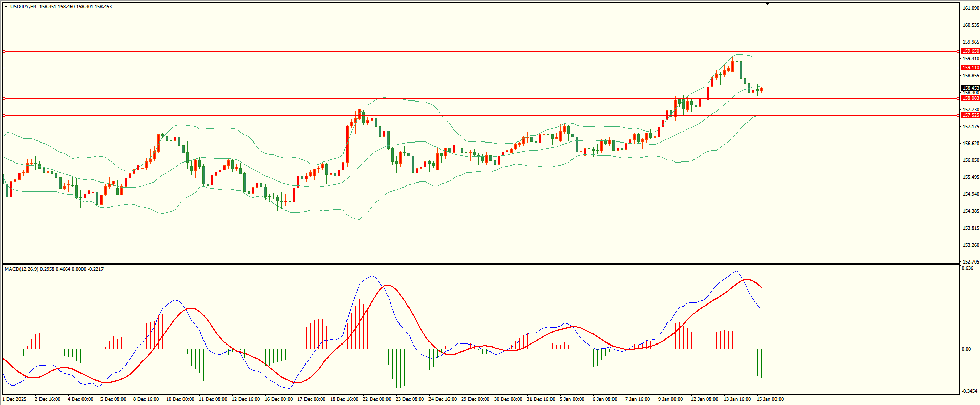
Task: Click the 0.00 level on MACD scale
Action: 966,349
